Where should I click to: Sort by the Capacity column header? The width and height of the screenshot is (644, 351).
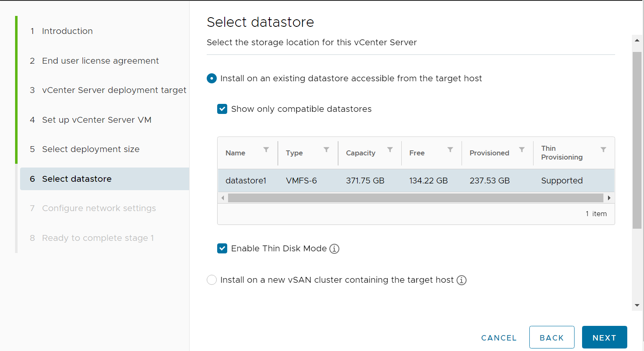tap(361, 153)
